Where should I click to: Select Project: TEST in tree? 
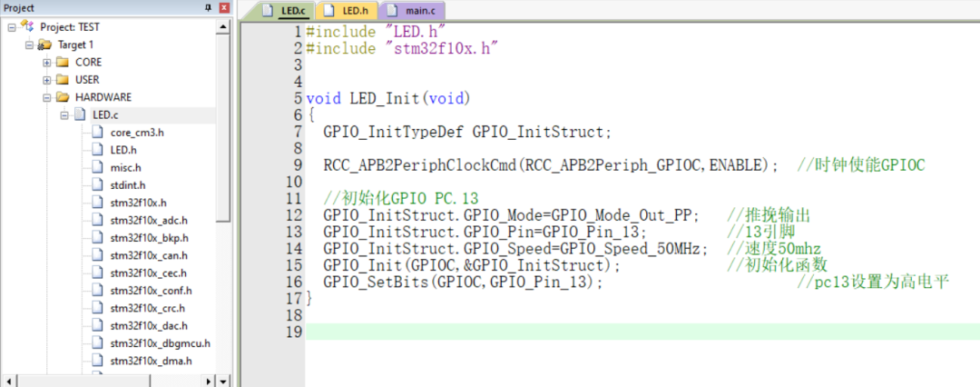[69, 27]
